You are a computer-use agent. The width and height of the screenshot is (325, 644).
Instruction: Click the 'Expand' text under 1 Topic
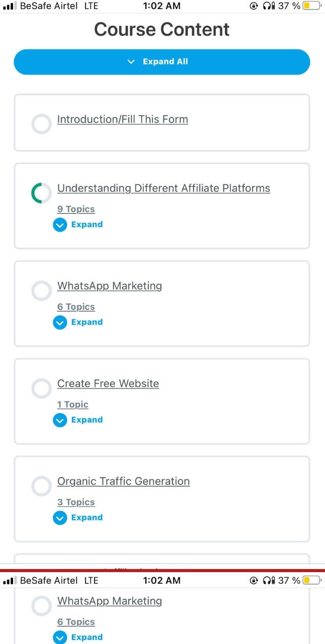click(x=87, y=420)
